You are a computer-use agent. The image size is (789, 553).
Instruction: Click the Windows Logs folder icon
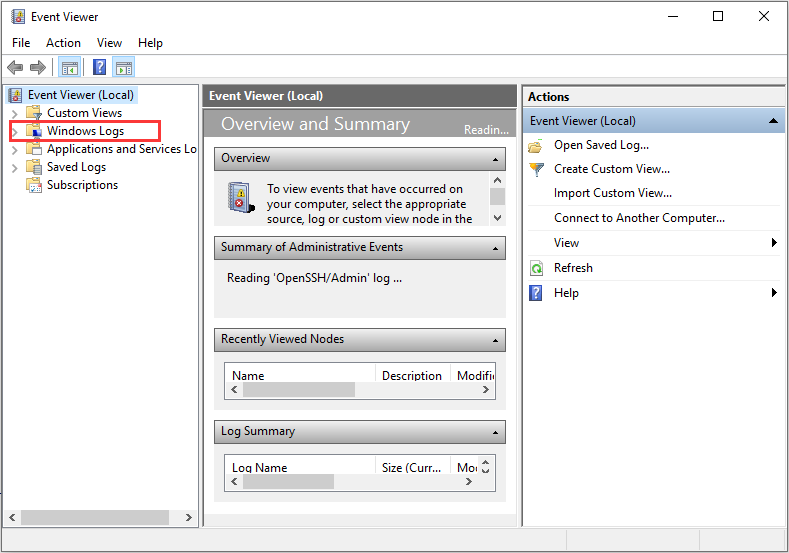pyautogui.click(x=34, y=131)
